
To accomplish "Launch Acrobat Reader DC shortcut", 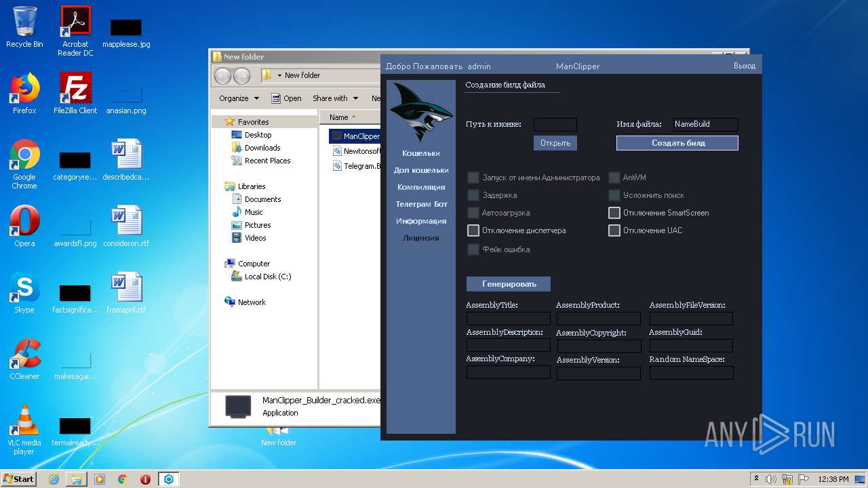I will pos(75,30).
